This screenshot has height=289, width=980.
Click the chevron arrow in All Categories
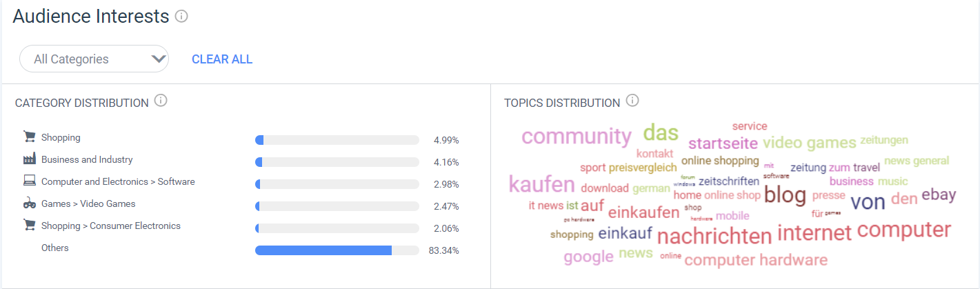point(158,59)
